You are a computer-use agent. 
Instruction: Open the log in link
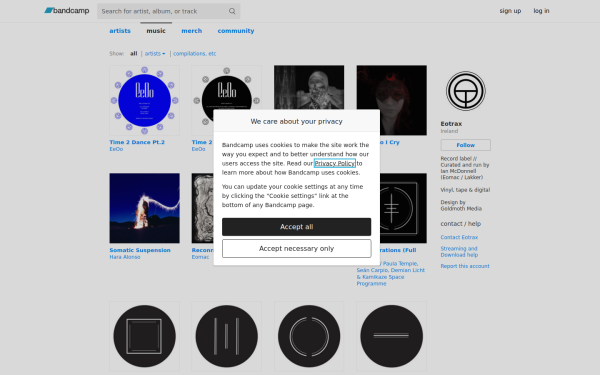(541, 11)
